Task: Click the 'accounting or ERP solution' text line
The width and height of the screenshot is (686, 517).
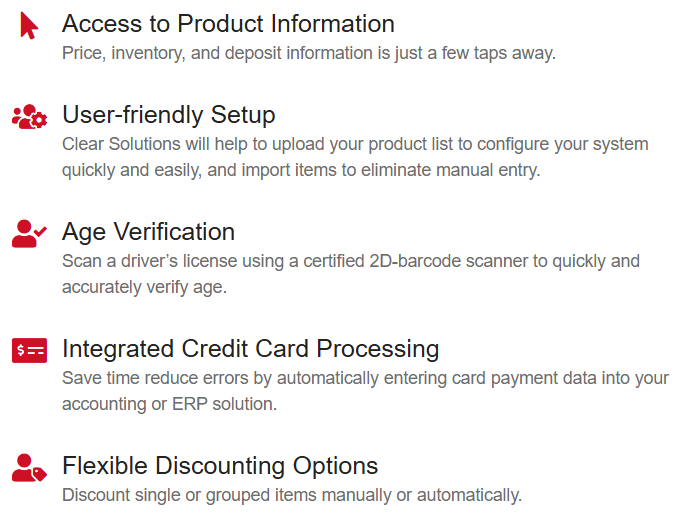Action: coord(170,404)
